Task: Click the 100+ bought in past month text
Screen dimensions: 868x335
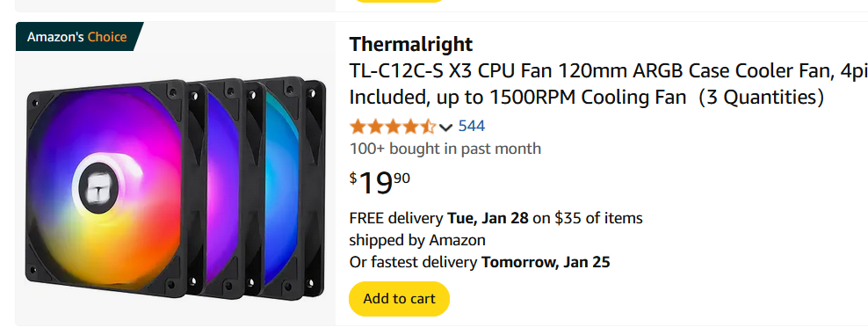Action: [445, 149]
